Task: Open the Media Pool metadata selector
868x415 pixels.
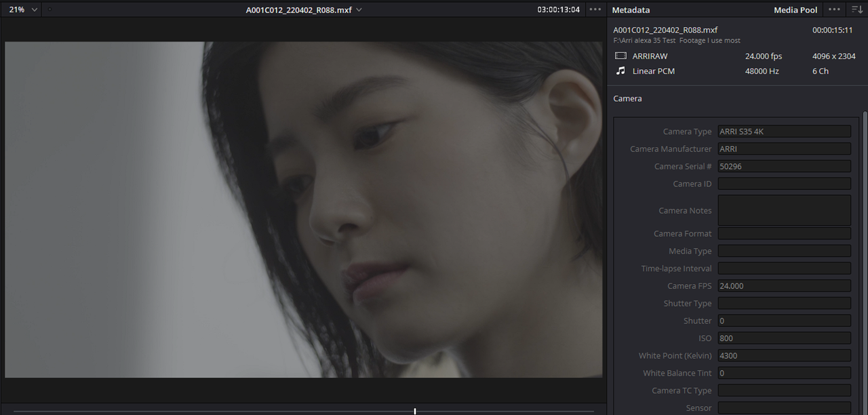Action: coord(795,10)
